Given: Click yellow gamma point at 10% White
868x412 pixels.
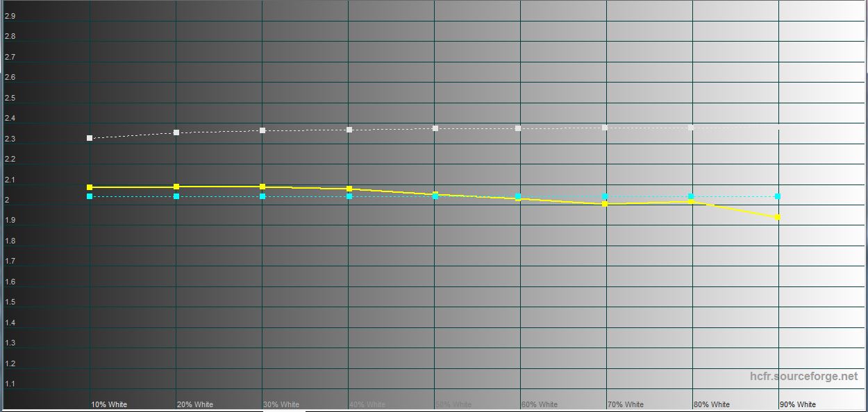Looking at the screenshot, I should point(90,187).
